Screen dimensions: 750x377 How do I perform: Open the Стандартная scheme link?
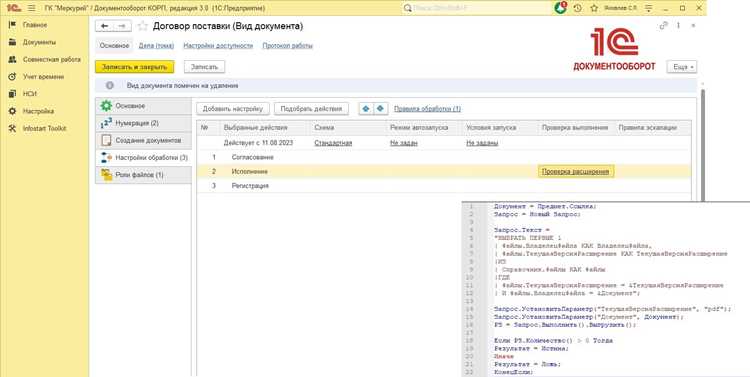(333, 143)
